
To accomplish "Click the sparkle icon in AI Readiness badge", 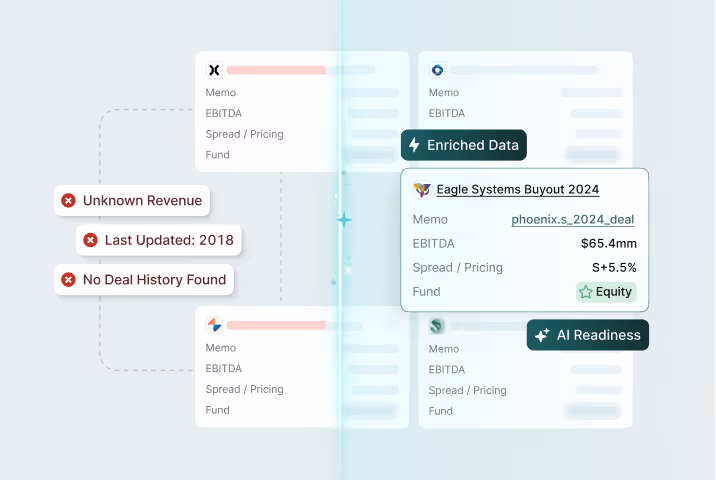I will [x=542, y=335].
